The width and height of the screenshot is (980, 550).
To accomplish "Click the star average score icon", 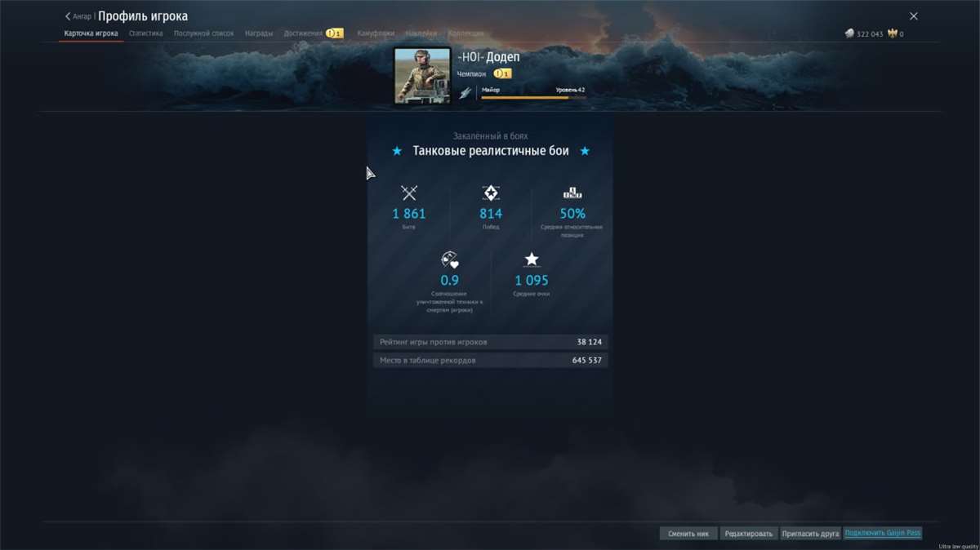I will coord(532,259).
